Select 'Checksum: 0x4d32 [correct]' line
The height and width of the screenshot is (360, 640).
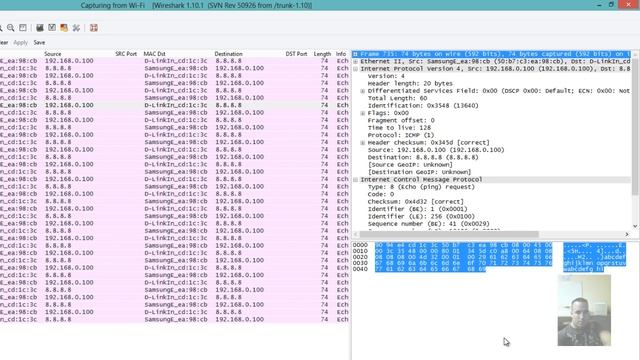tap(416, 202)
